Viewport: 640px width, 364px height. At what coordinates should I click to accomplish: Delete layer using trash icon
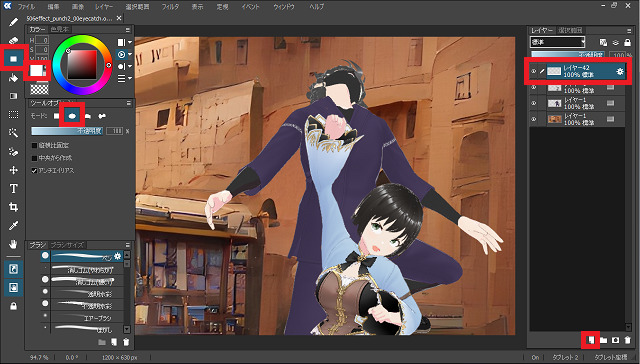628,340
